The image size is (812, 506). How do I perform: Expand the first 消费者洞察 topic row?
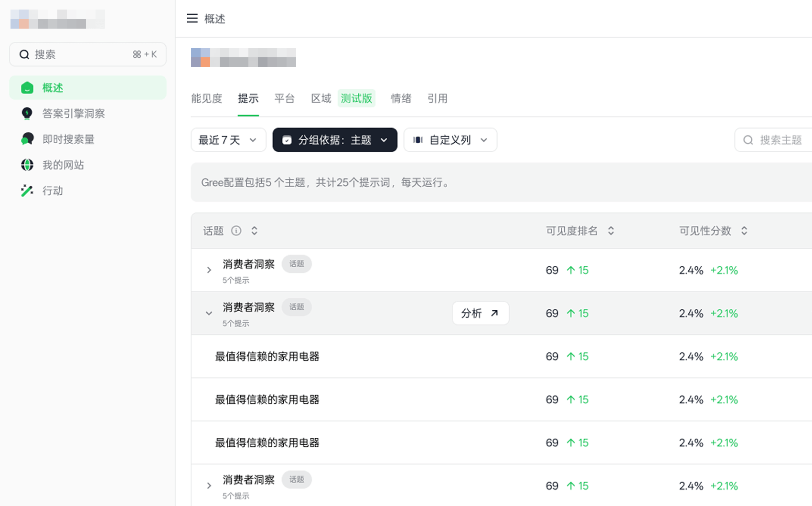(x=209, y=270)
